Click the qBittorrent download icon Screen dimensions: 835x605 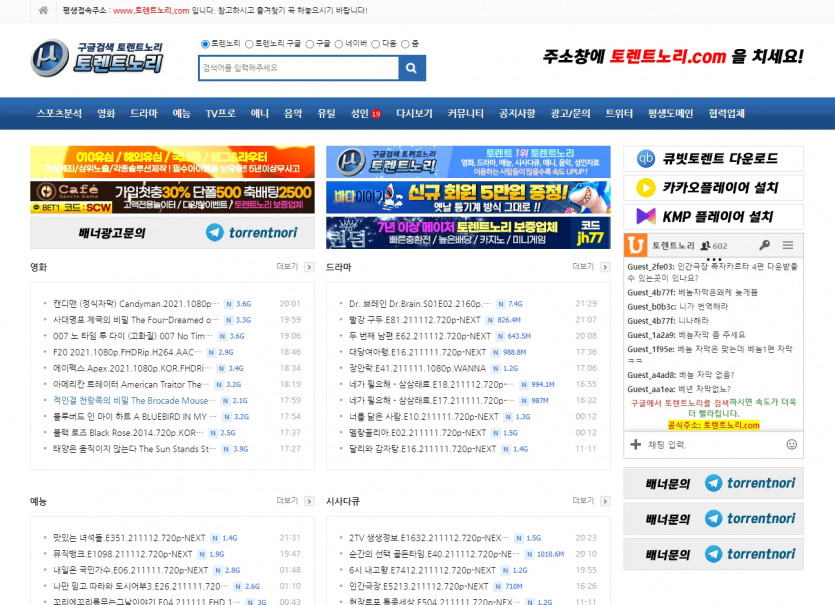point(646,158)
